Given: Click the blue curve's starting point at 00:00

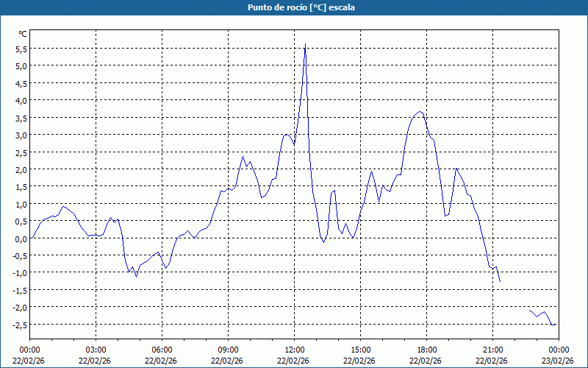Looking at the screenshot, I should tap(30, 238).
